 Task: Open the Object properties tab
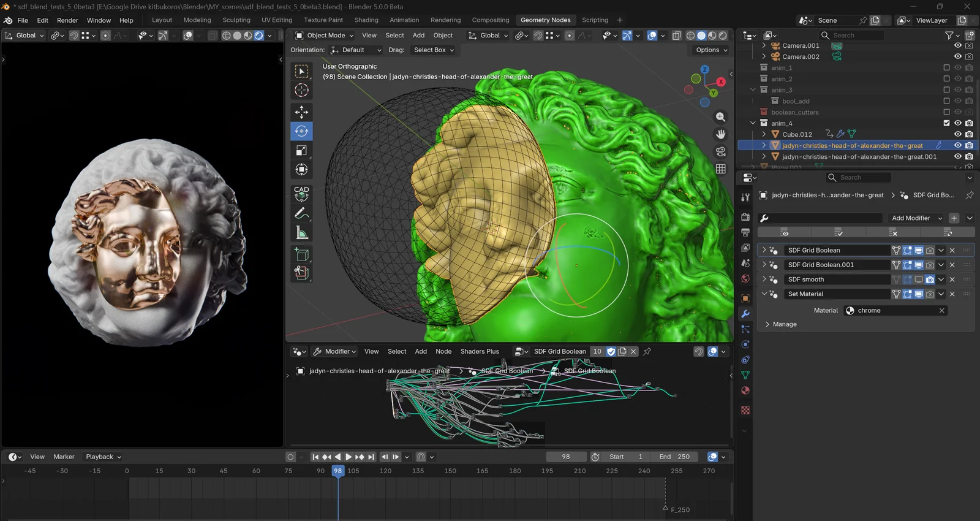coord(745,299)
